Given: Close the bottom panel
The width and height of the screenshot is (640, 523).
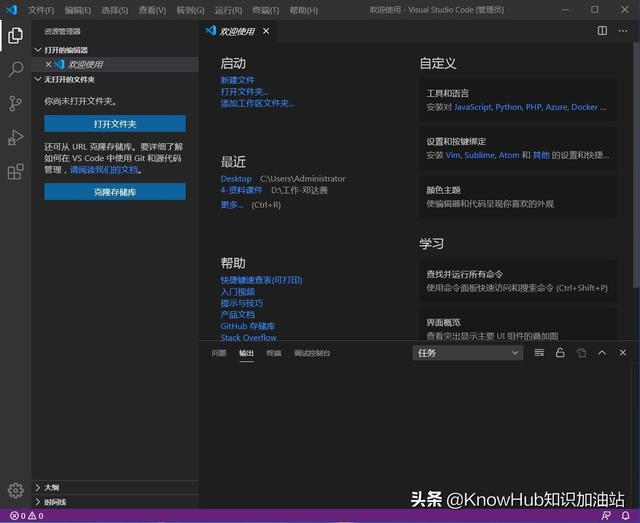Looking at the screenshot, I should tap(623, 353).
